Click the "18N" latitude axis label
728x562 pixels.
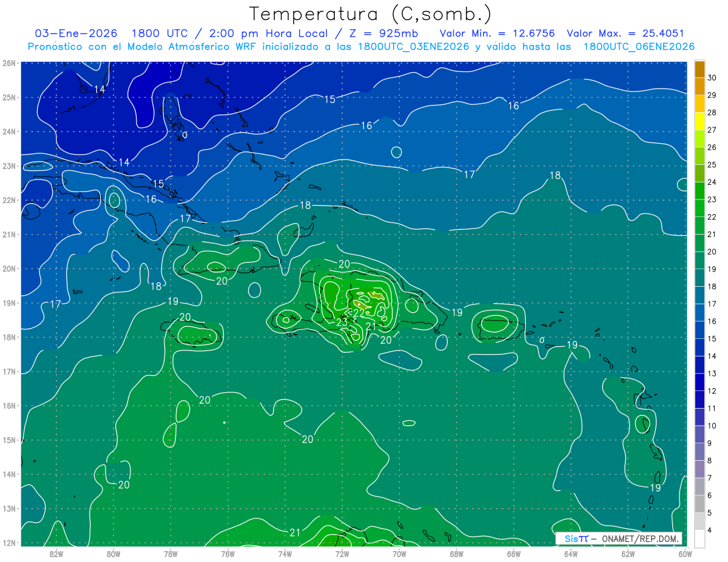(x=9, y=337)
